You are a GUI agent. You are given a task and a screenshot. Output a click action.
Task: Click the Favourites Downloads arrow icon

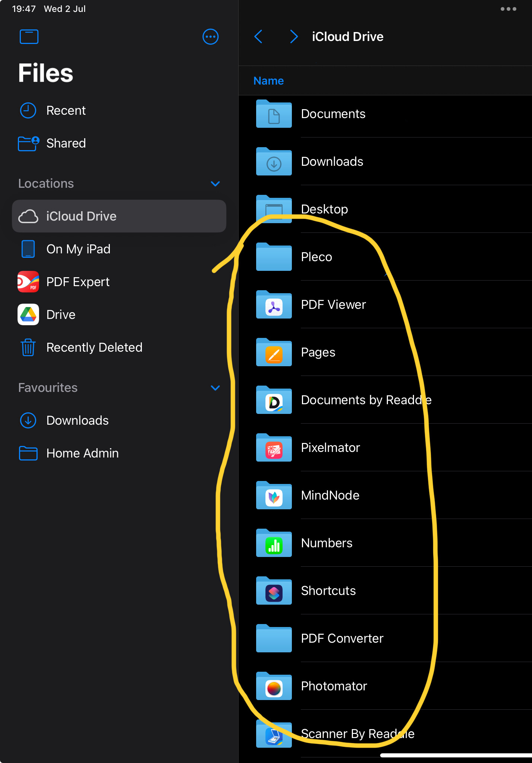click(28, 420)
